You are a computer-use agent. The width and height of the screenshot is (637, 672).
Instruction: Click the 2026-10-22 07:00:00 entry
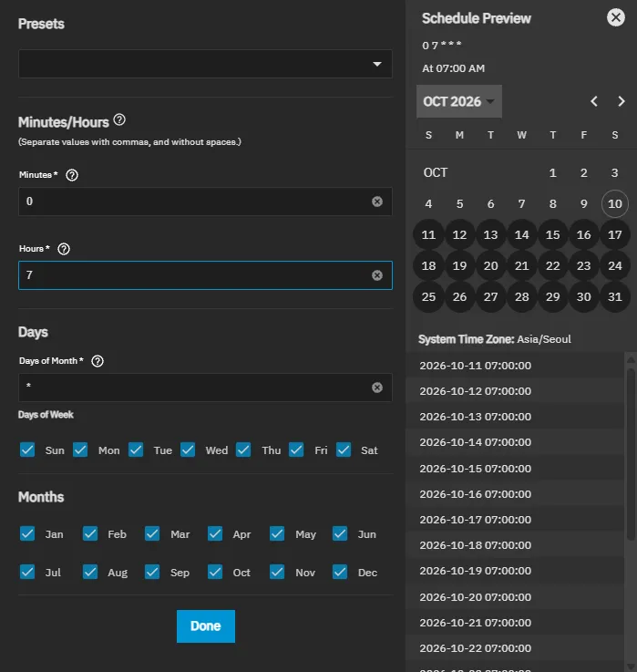click(515, 648)
